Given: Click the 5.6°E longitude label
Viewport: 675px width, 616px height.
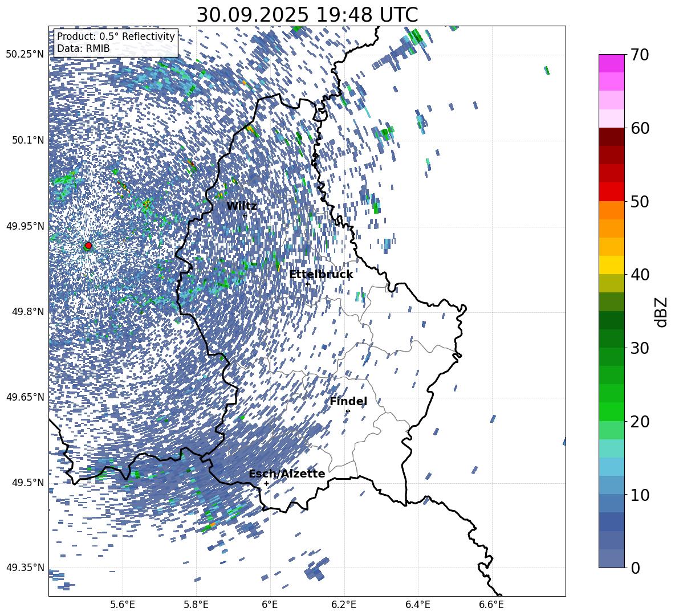Looking at the screenshot, I should coord(122,605).
